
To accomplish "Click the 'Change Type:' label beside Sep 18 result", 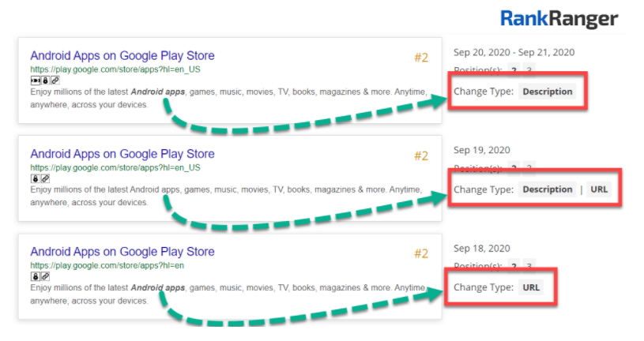I will 484,287.
